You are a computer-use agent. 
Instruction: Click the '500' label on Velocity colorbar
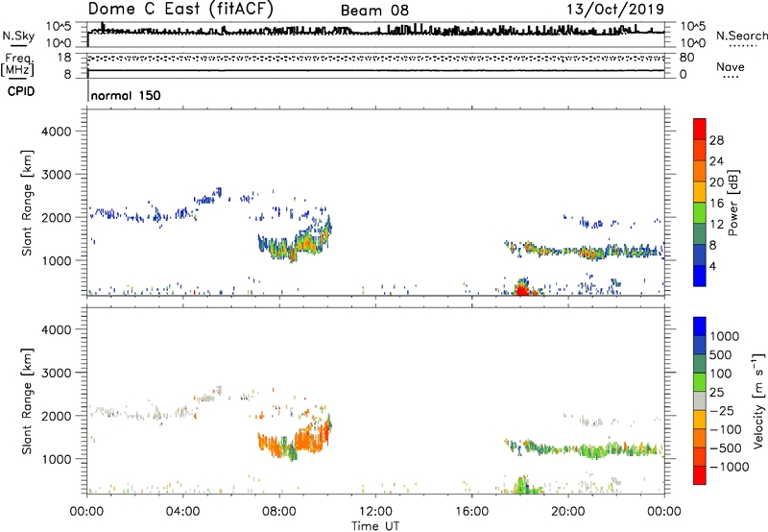click(721, 355)
